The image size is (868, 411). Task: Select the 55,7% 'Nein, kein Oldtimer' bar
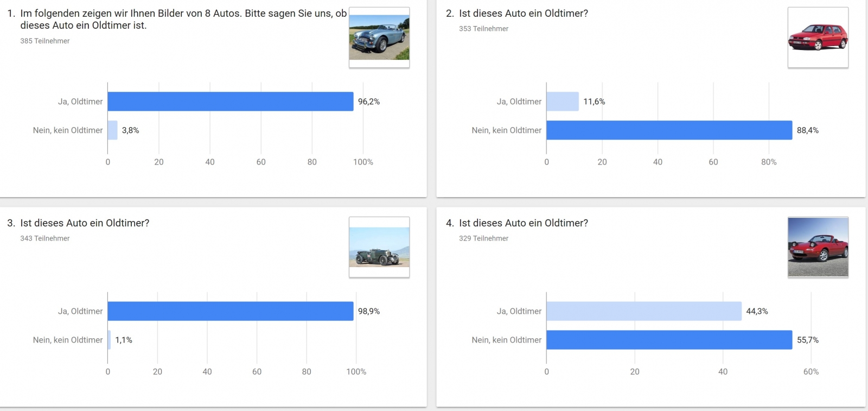[669, 340]
